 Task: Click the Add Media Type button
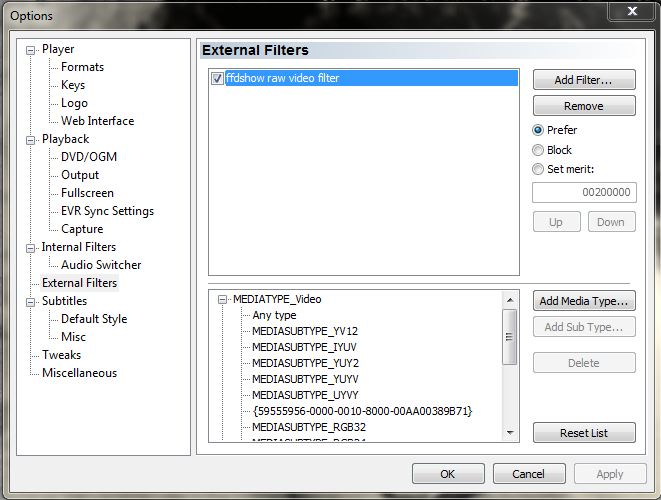[583, 301]
